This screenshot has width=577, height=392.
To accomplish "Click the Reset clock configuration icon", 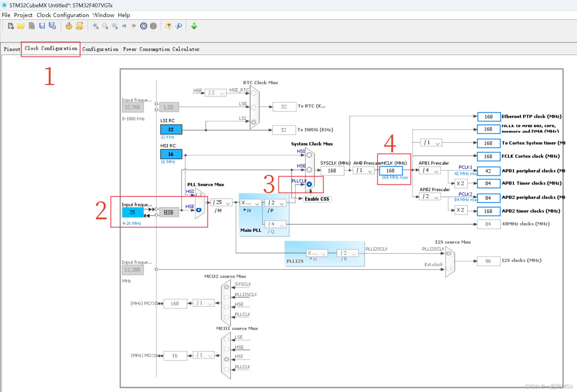I will pos(144,26).
